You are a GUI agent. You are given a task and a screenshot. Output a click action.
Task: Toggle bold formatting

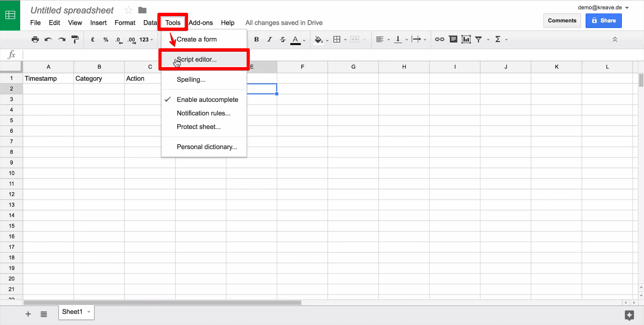256,39
